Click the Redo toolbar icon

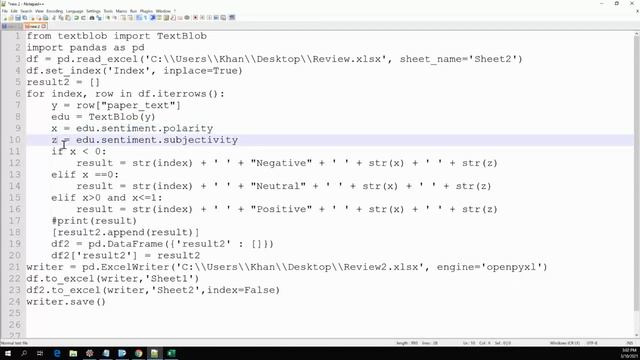(x=84, y=18)
